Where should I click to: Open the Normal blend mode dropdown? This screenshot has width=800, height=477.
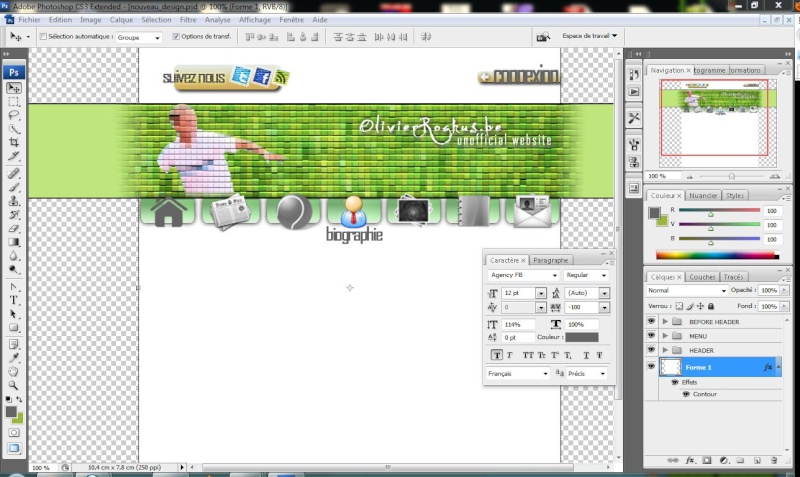[x=687, y=290]
